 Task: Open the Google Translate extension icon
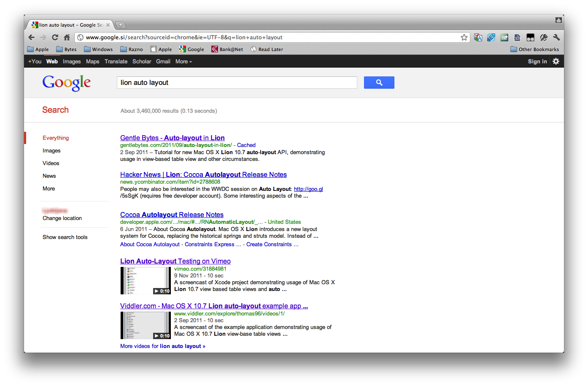478,38
